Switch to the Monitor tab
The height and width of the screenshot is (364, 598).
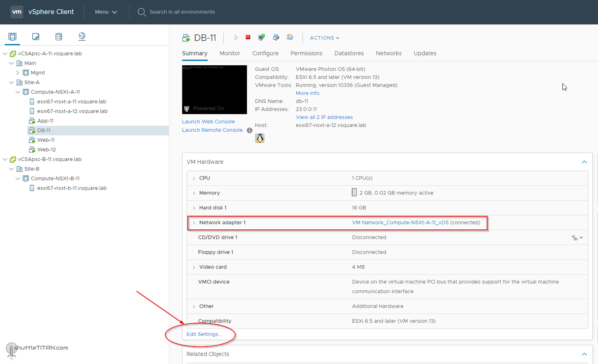(x=230, y=53)
